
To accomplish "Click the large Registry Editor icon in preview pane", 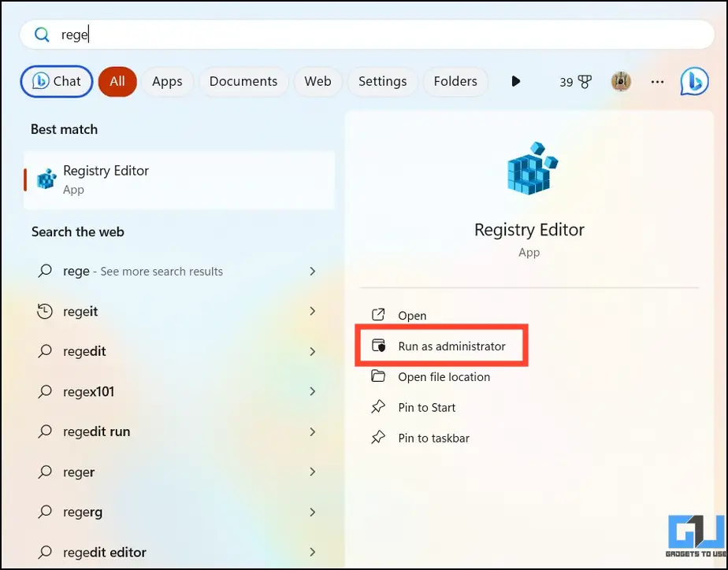I will [532, 168].
